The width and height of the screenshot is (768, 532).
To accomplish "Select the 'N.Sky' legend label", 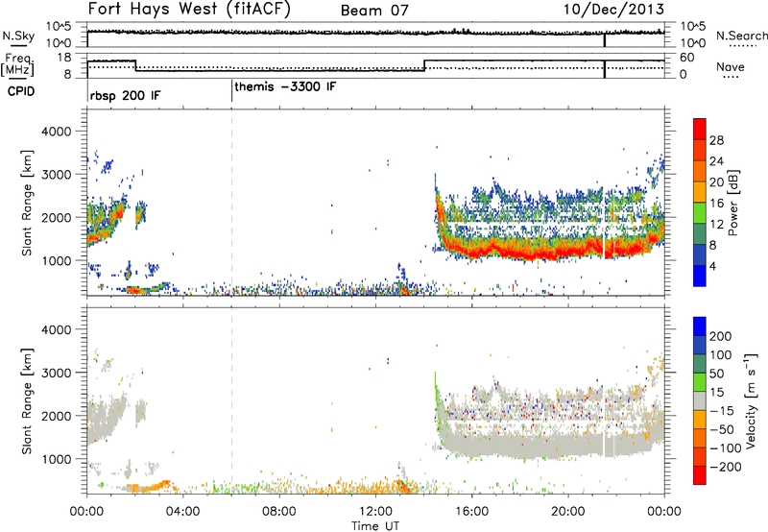I will pos(18,36).
